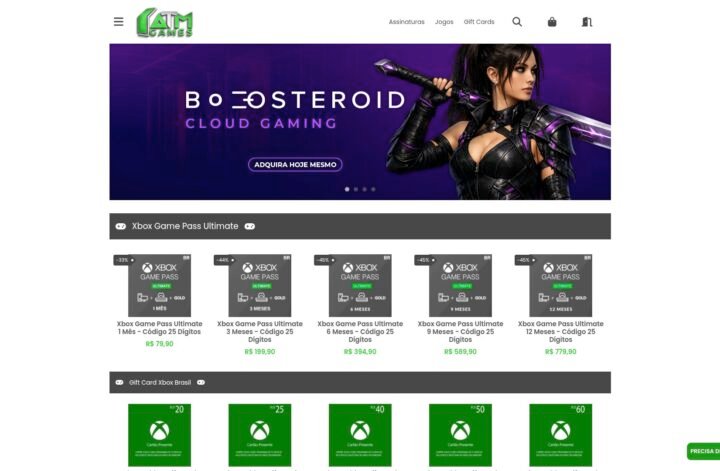Open Xbox Game Pass Ultimate 3 Meses product link
The image size is (720, 471).
click(259, 331)
